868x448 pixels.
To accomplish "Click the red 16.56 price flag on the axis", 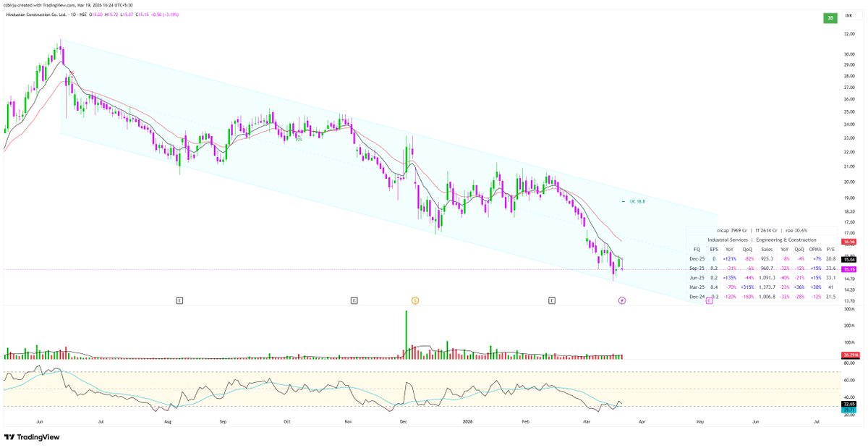I will 849,240.
